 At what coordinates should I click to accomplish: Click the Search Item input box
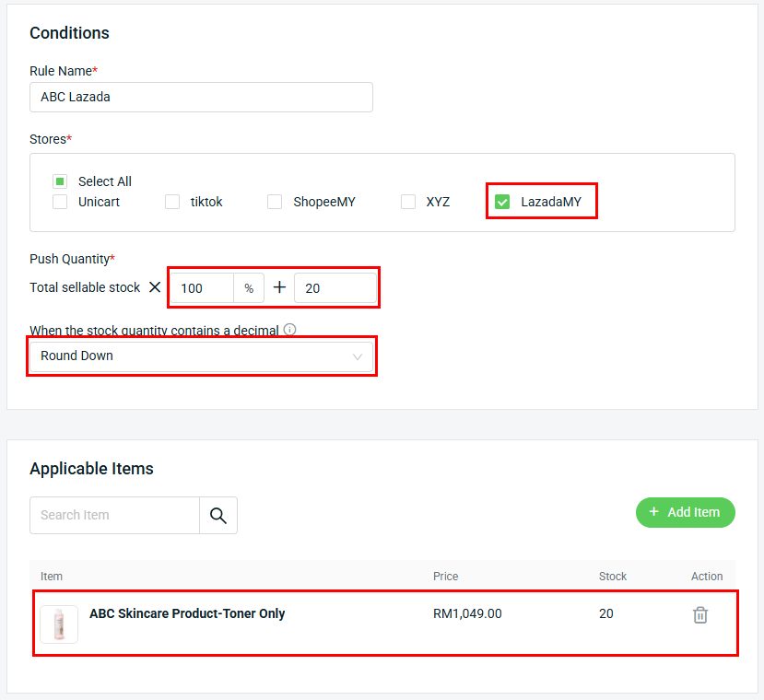tap(115, 516)
